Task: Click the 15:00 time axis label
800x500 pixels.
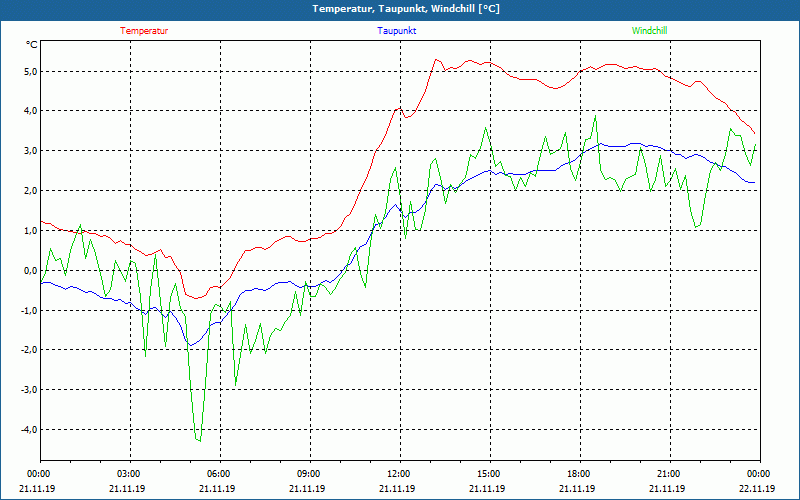Action: [487, 474]
